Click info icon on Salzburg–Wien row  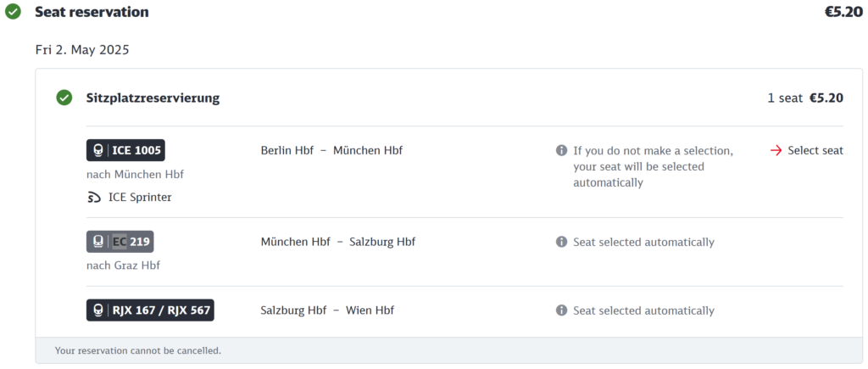click(561, 310)
